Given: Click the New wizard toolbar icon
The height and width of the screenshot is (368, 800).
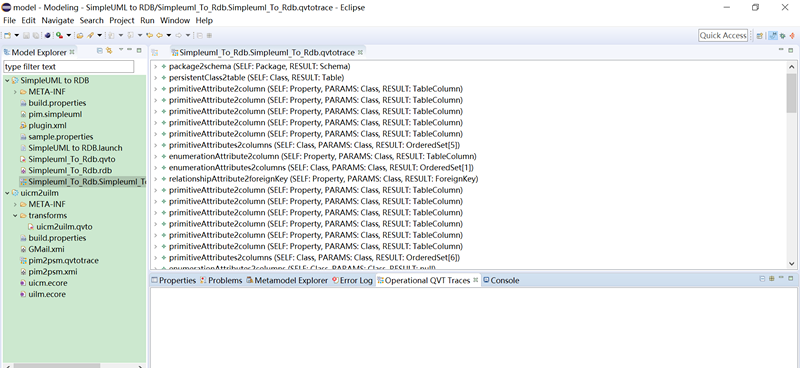Looking at the screenshot, I should [x=7, y=35].
